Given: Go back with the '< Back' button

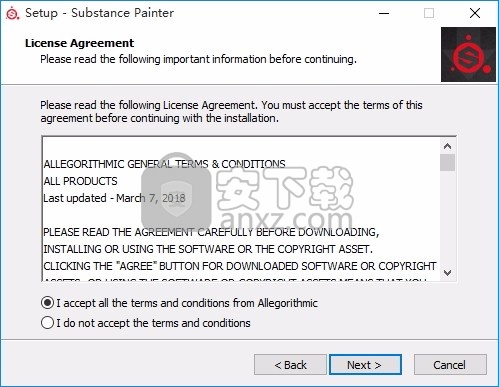Looking at the screenshot, I should point(290,365).
